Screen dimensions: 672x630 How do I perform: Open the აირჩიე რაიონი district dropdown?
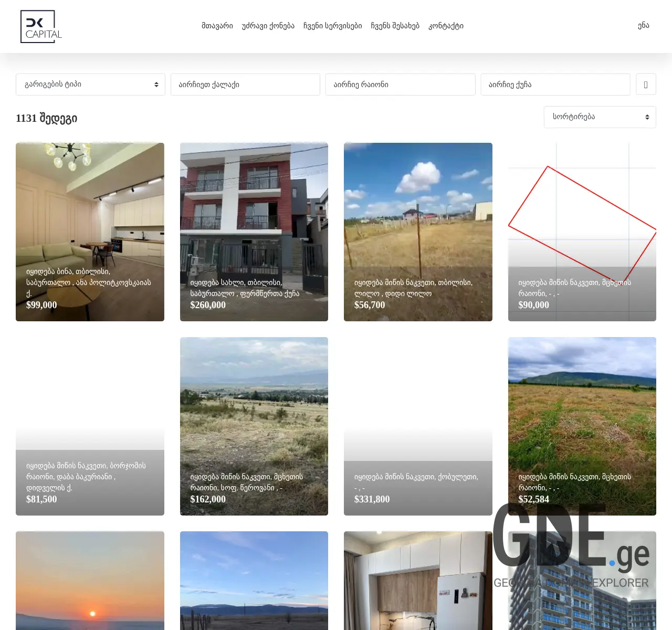pyautogui.click(x=400, y=84)
